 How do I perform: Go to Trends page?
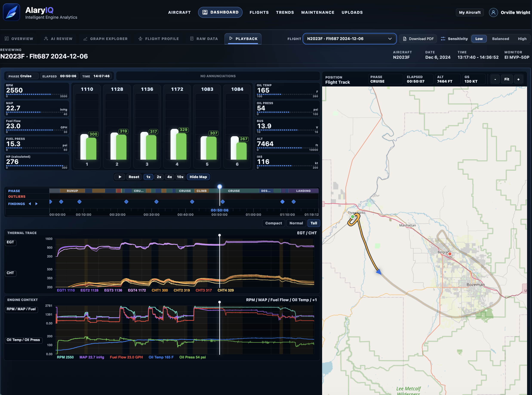[x=285, y=12]
